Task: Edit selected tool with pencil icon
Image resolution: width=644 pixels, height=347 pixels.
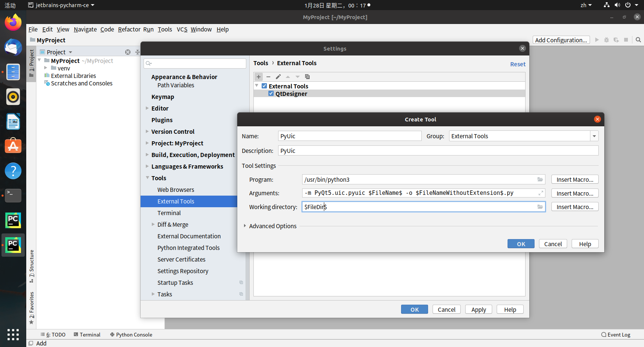Action: pos(278,77)
